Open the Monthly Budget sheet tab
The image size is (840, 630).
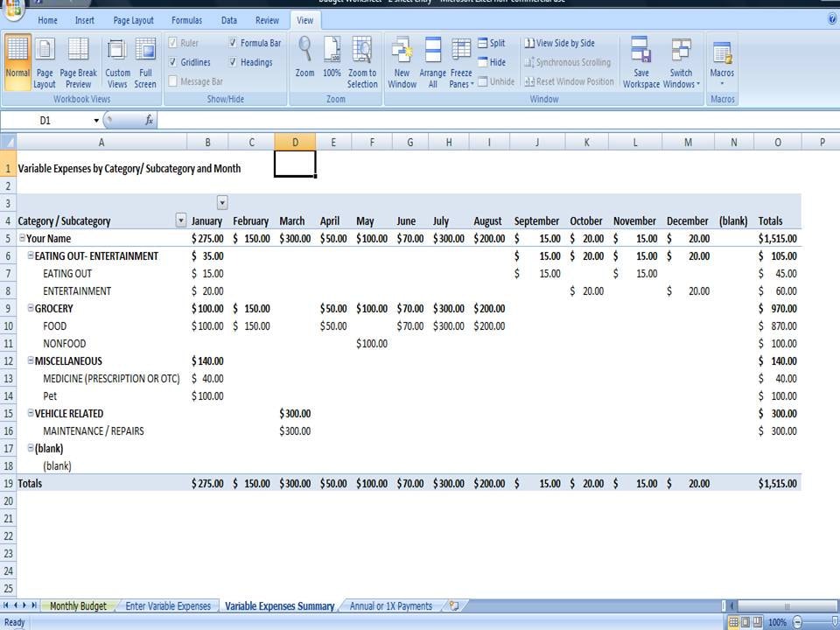[79, 605]
